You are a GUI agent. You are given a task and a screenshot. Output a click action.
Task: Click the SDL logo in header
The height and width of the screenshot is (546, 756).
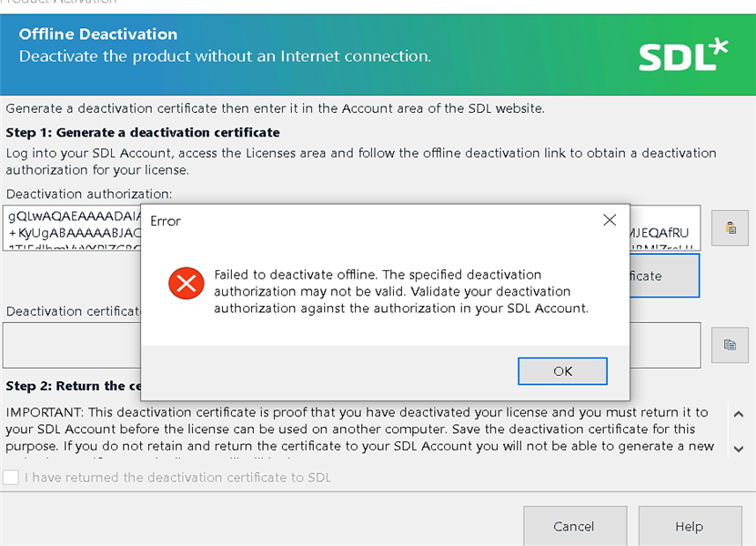(x=683, y=55)
